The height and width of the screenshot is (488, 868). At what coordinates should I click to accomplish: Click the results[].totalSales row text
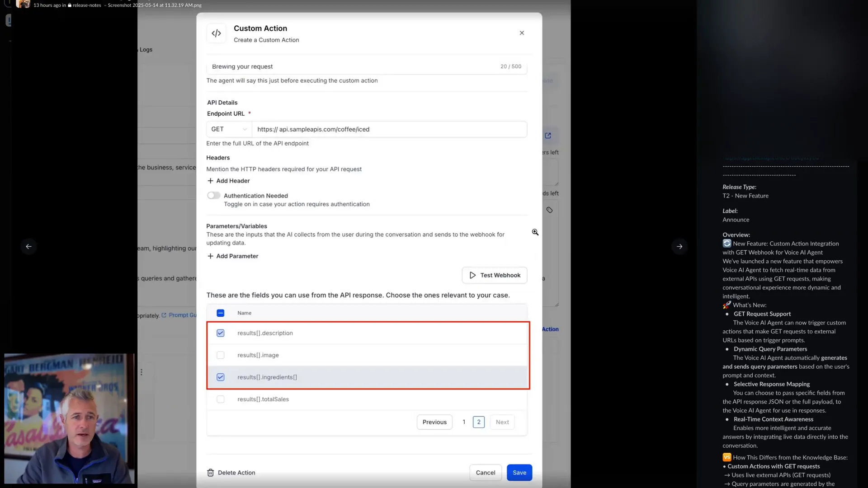click(263, 399)
